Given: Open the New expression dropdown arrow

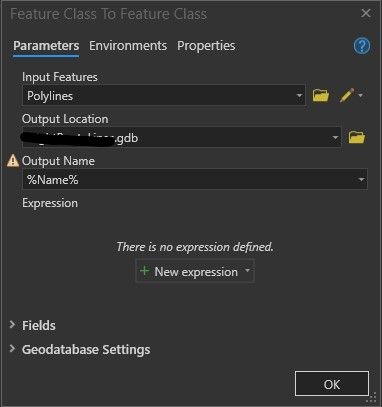Looking at the screenshot, I should 247,271.
